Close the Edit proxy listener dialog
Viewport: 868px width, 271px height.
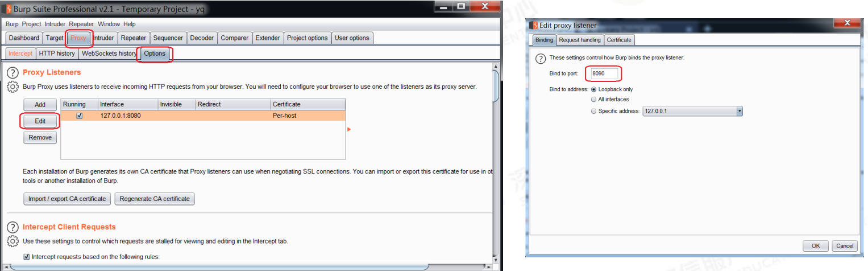click(846, 23)
